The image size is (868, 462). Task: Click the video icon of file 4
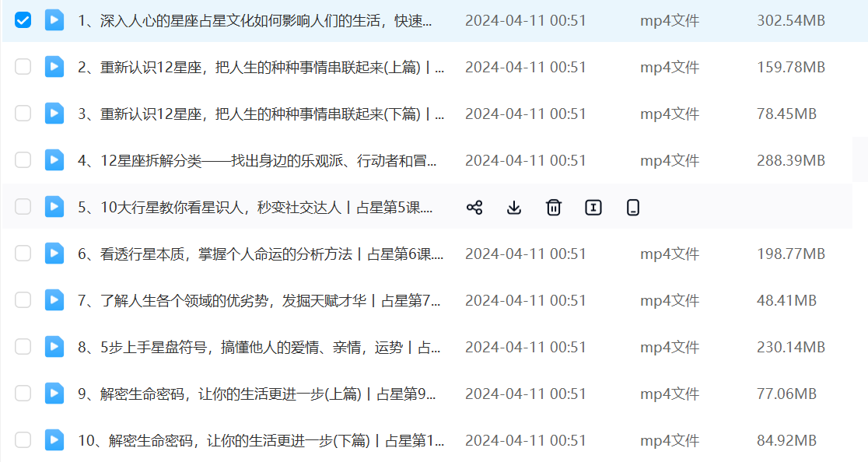(x=54, y=160)
